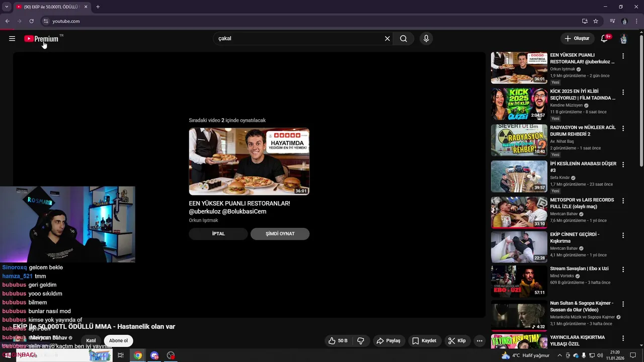Click Orkun Işıtmak name under upcoming video
Screen dimensions: 644x362
pos(203,220)
